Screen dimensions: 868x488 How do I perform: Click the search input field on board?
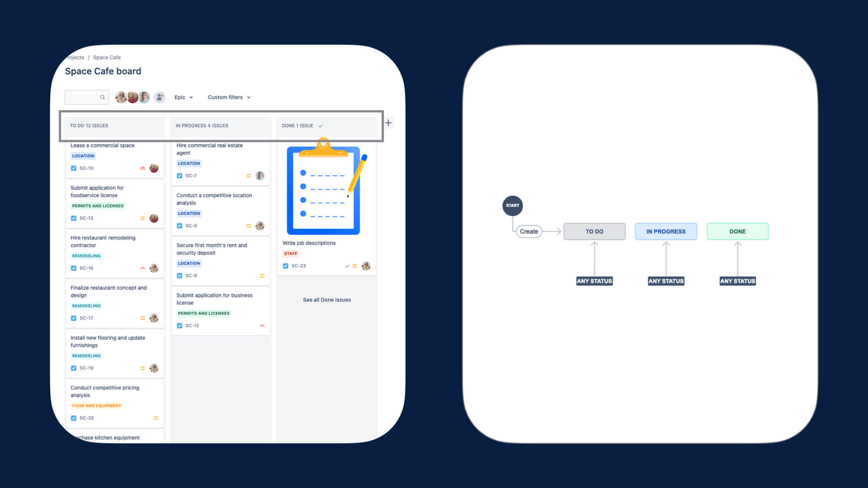[x=84, y=97]
